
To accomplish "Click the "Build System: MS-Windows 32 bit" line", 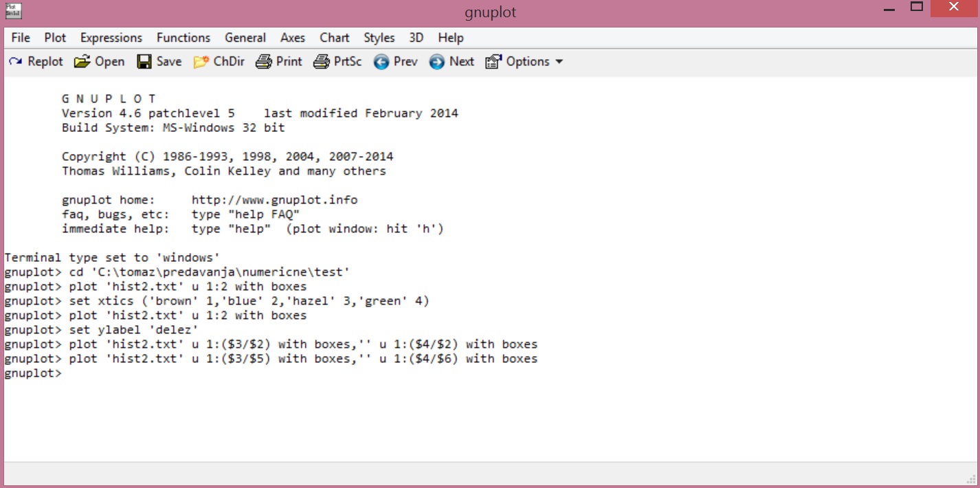I will (173, 128).
